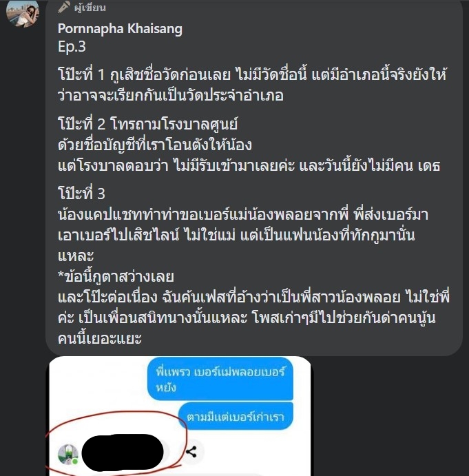Viewport: 469px width, 476px height.
Task: Open the attached chat screenshot image
Action: 179,416
